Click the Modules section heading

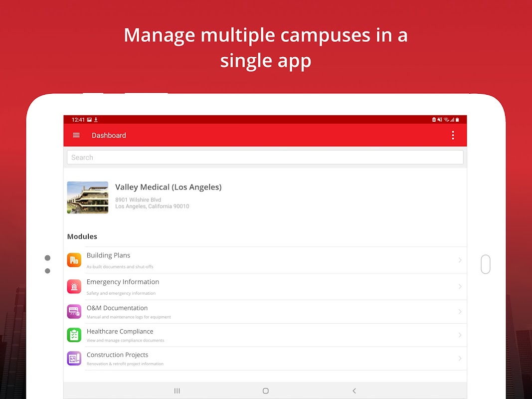[x=82, y=236]
